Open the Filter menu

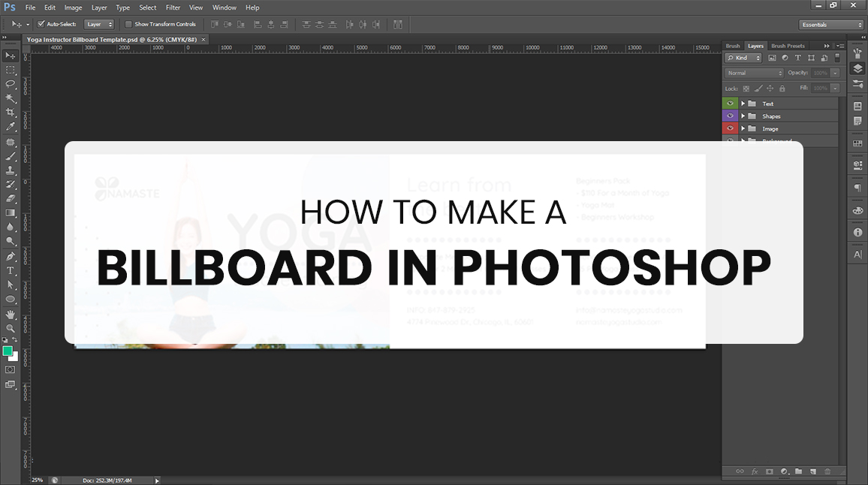coord(173,8)
